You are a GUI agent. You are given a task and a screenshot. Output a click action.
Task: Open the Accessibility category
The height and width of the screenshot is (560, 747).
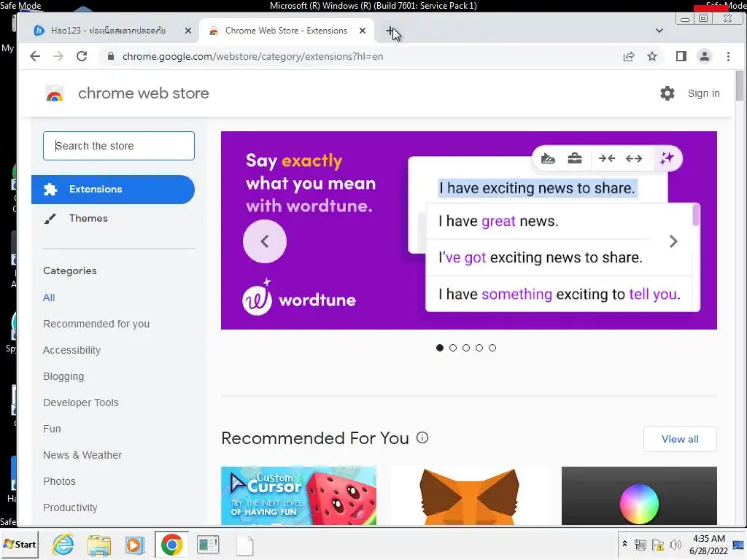[72, 350]
